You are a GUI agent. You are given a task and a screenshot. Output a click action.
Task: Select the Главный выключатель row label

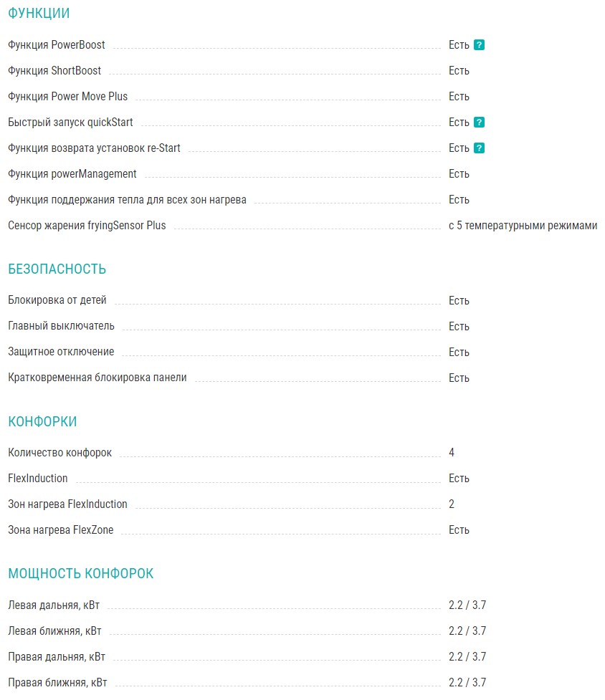tap(61, 327)
